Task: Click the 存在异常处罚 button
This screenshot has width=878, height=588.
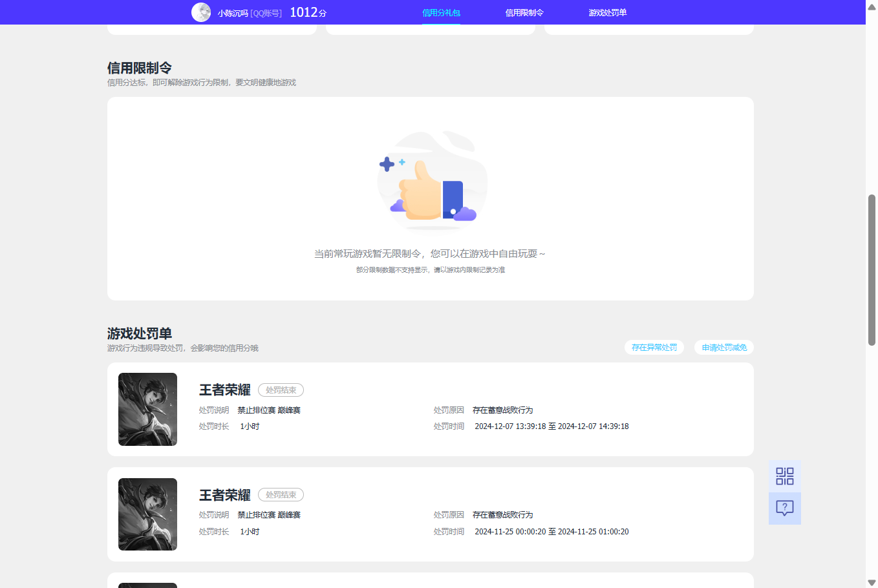Action: [x=654, y=348]
